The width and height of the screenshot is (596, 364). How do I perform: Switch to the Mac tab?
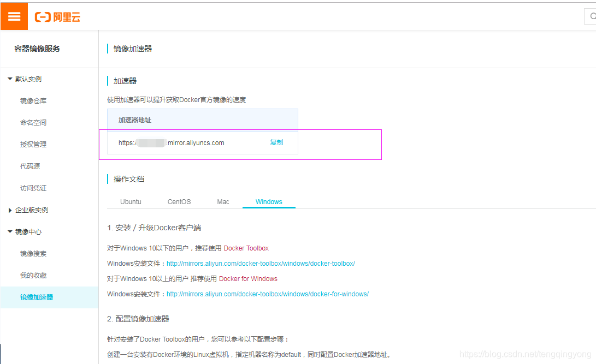[x=223, y=201]
